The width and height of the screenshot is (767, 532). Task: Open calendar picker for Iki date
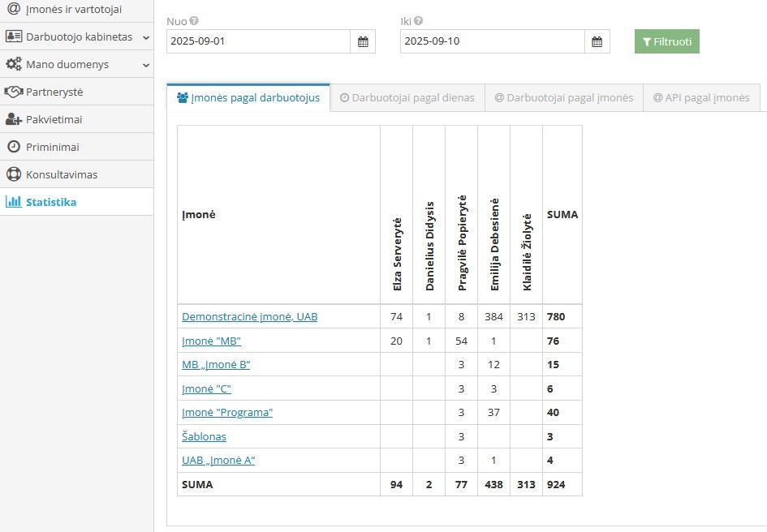tap(597, 41)
